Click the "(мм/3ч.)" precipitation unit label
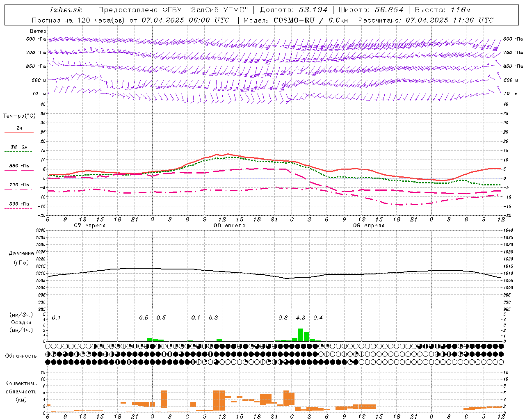The image size is (525, 420). [21, 315]
